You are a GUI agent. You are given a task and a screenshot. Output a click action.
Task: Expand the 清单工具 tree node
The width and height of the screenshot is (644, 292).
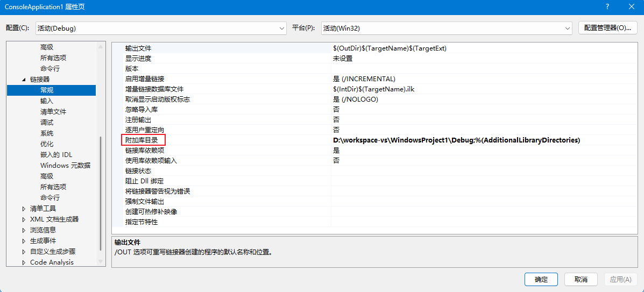(24, 209)
